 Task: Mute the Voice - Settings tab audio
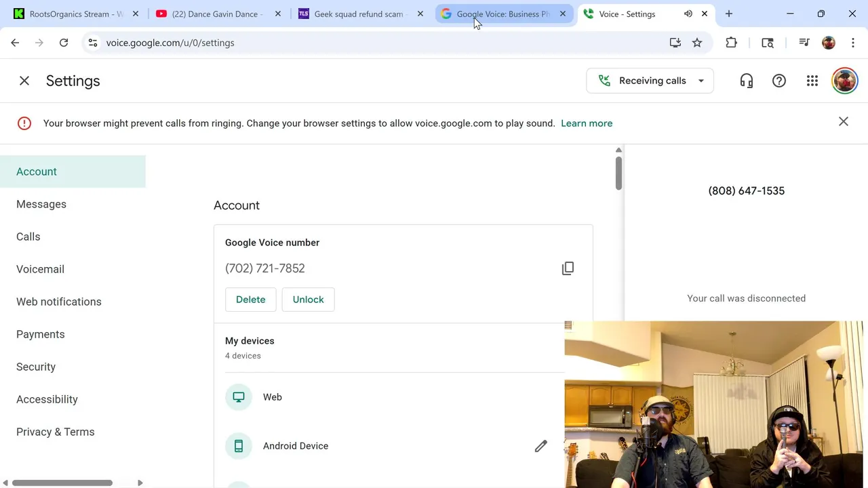click(688, 14)
